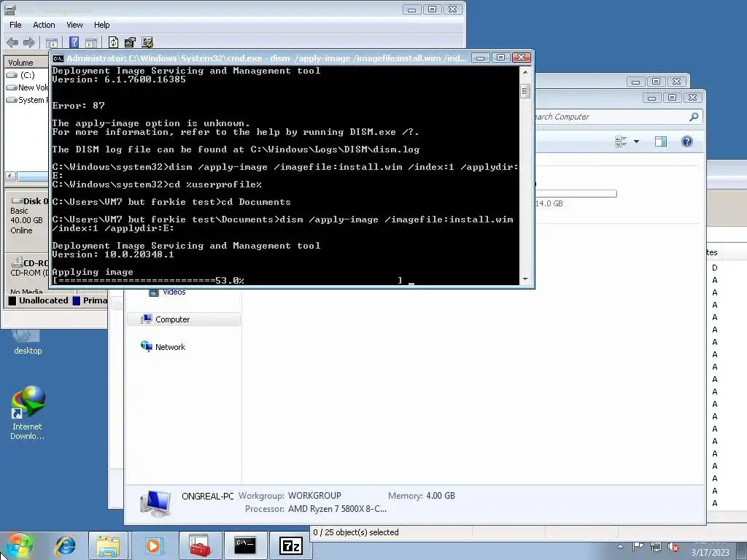747x560 pixels.
Task: Open the Properties icon in Disk Management toolbar
Action: (130, 42)
